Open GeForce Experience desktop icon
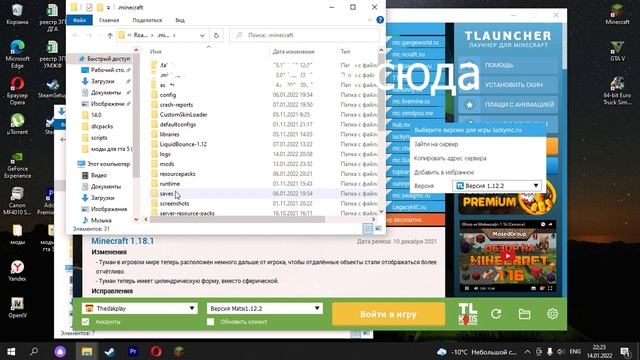The width and height of the screenshot is (640, 360). click(17, 165)
